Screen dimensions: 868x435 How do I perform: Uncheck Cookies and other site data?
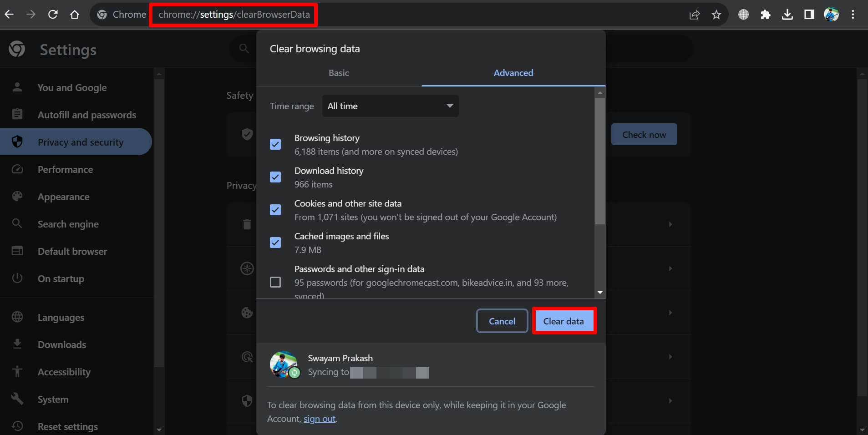coord(275,210)
